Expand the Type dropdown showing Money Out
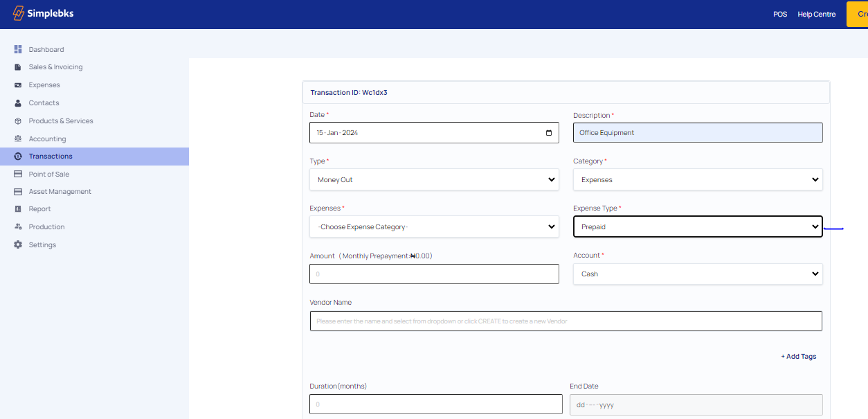The height and width of the screenshot is (419, 868). 434,180
